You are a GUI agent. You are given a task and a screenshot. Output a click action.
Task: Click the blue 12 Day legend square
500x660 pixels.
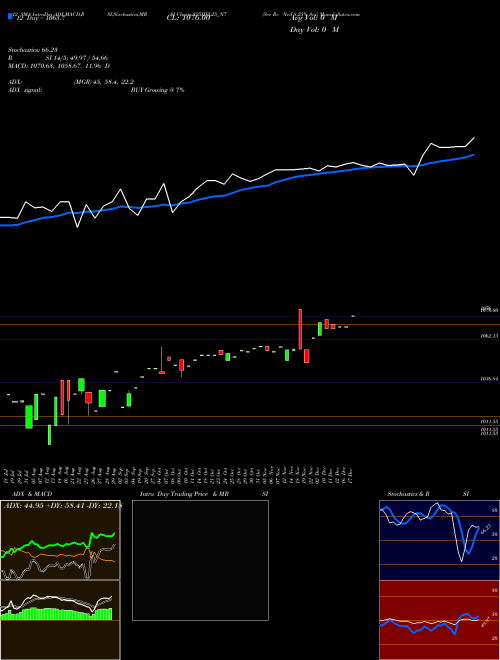click(x=10, y=17)
